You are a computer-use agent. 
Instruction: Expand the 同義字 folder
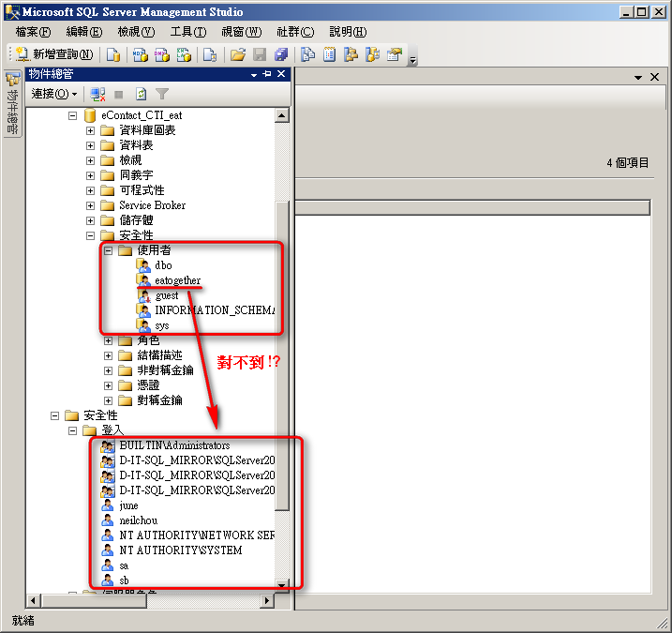click(90, 176)
